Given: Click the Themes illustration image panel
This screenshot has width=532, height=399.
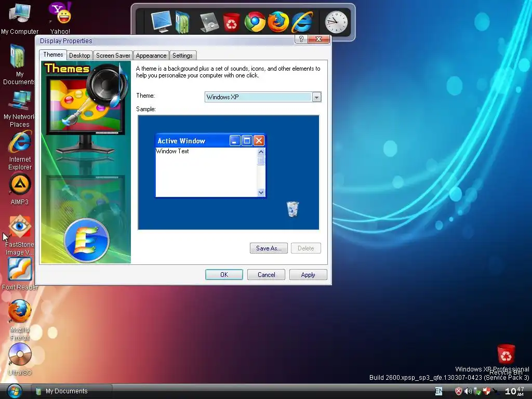Looking at the screenshot, I should click(x=86, y=162).
